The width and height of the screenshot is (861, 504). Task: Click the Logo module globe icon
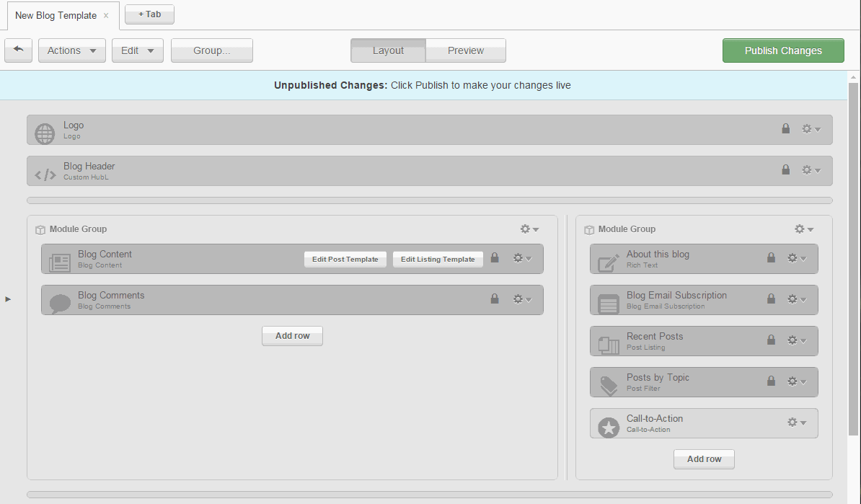click(x=45, y=133)
